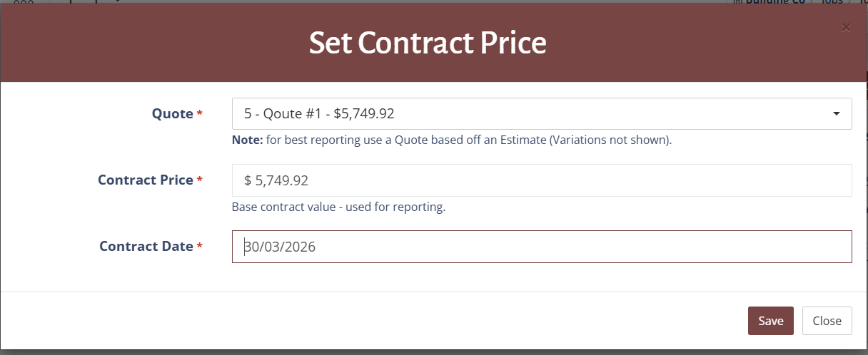Click the Quote field label

172,114
